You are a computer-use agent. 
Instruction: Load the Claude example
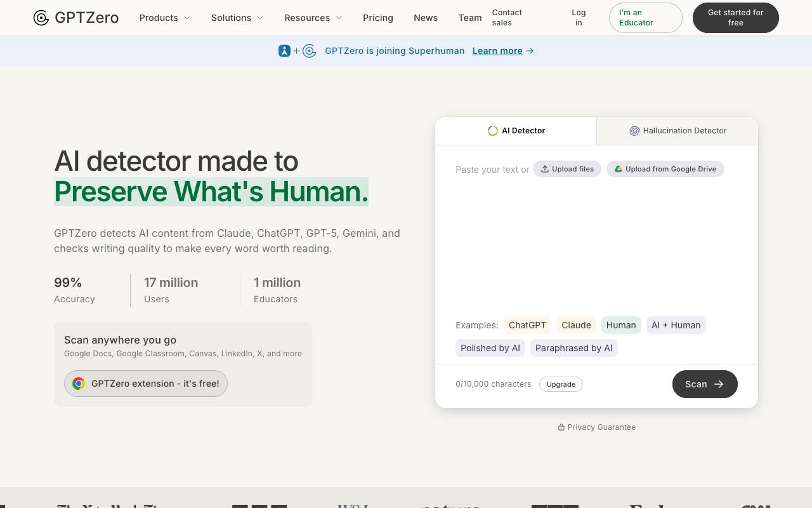[x=576, y=325]
